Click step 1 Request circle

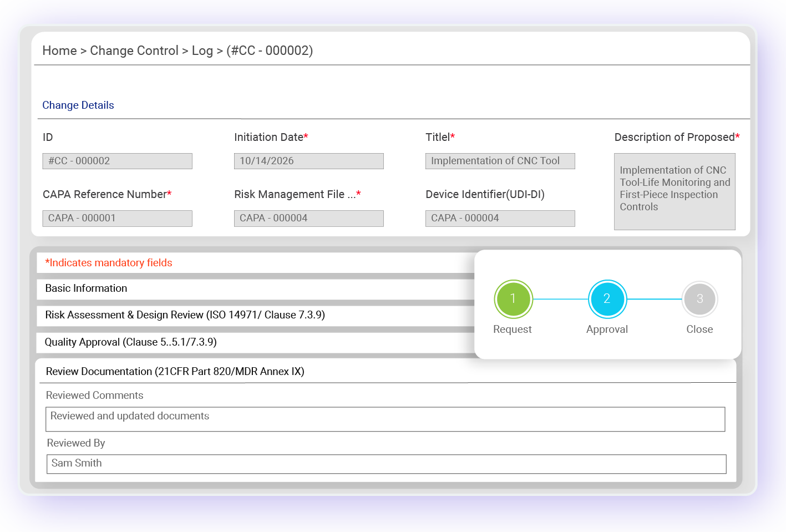pyautogui.click(x=513, y=299)
